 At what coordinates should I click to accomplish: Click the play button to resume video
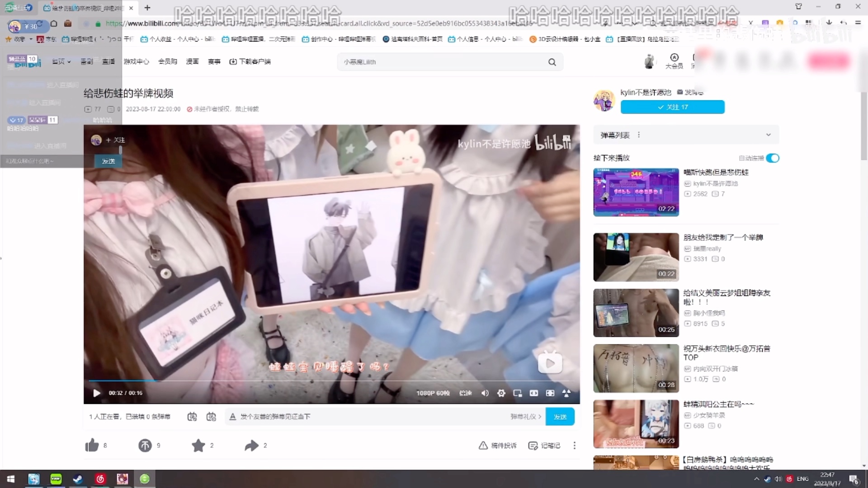point(97,393)
